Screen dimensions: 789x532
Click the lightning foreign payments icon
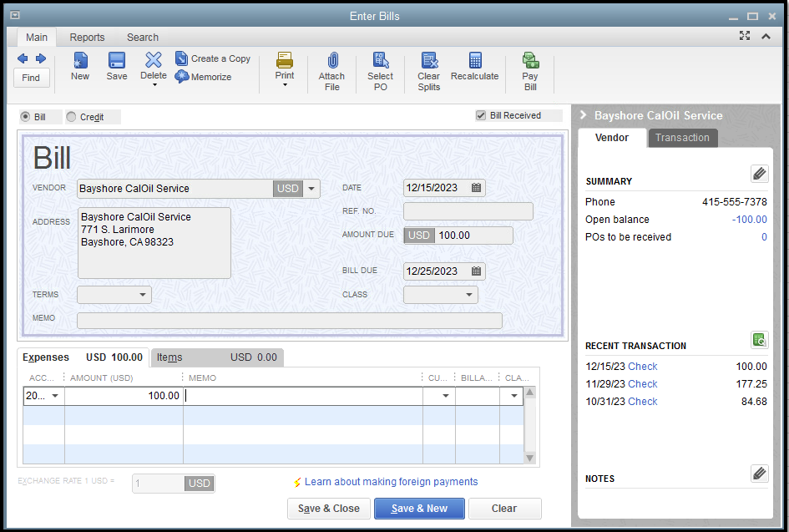tap(297, 482)
